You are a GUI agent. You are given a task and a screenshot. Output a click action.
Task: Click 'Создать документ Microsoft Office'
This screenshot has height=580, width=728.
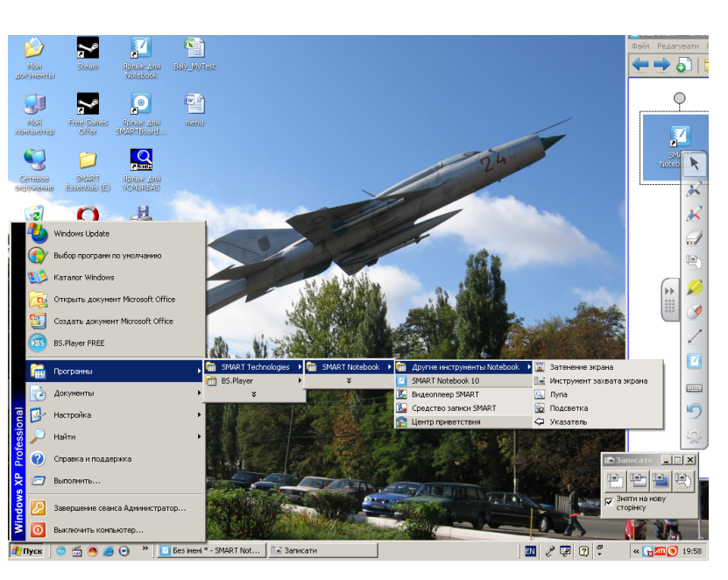click(116, 321)
